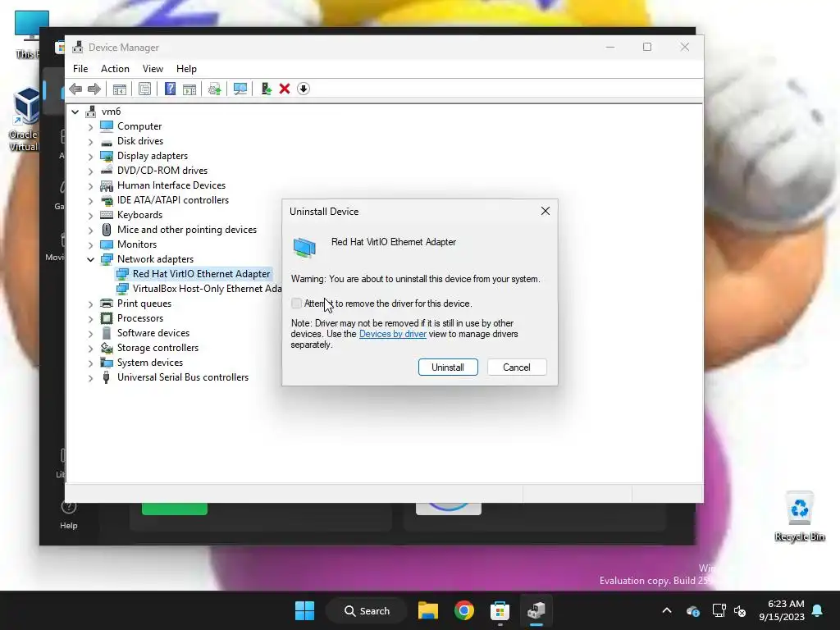Image resolution: width=840 pixels, height=630 pixels.
Task: Click the Back arrow in Device Manager toolbar
Action: point(75,89)
